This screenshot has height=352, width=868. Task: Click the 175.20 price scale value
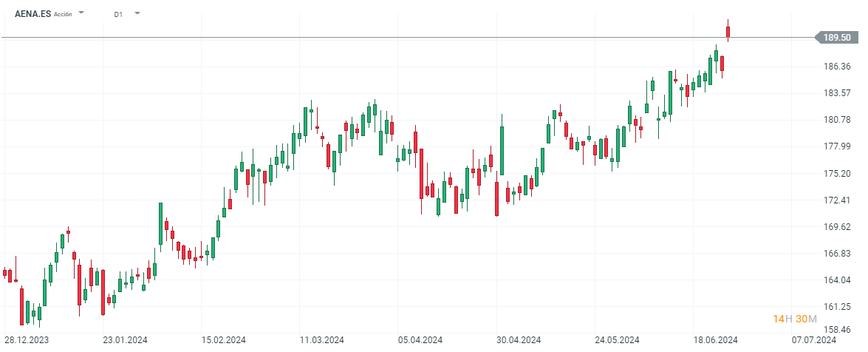[x=835, y=173]
